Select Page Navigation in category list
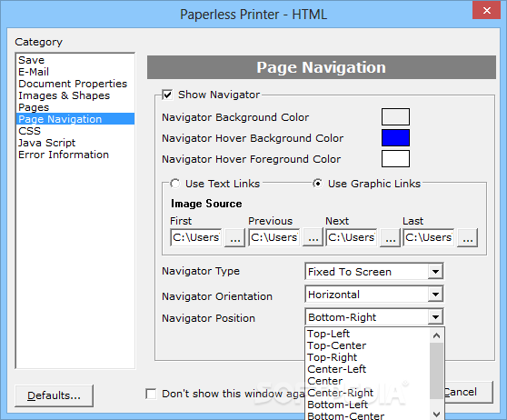 (x=75, y=119)
